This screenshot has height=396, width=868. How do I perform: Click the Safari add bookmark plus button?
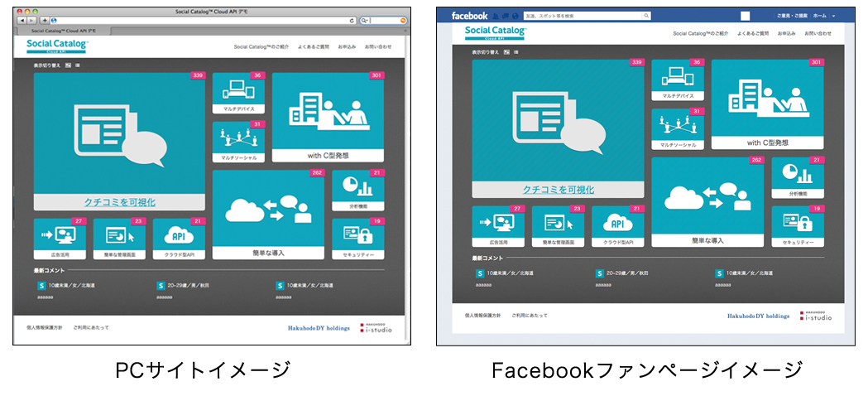pos(45,20)
